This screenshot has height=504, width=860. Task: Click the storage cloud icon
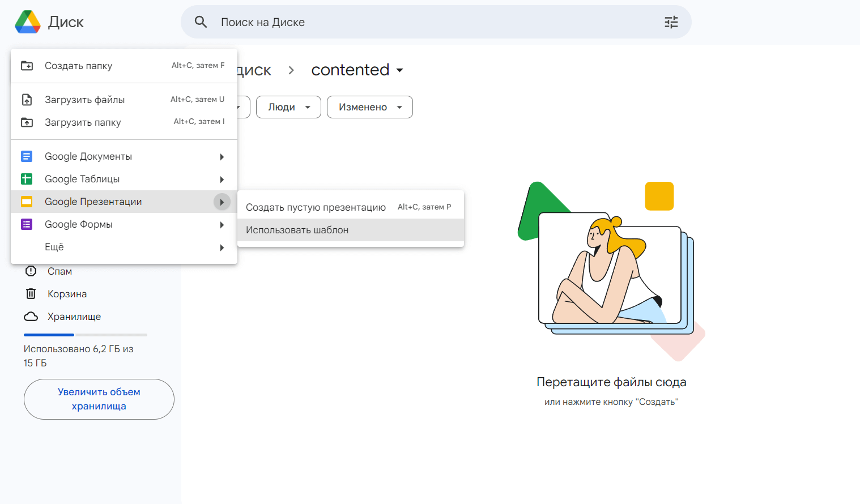[31, 317]
